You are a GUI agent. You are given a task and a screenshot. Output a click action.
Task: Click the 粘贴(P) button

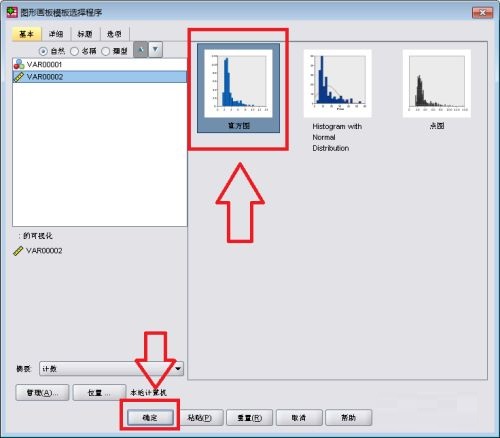200,417
